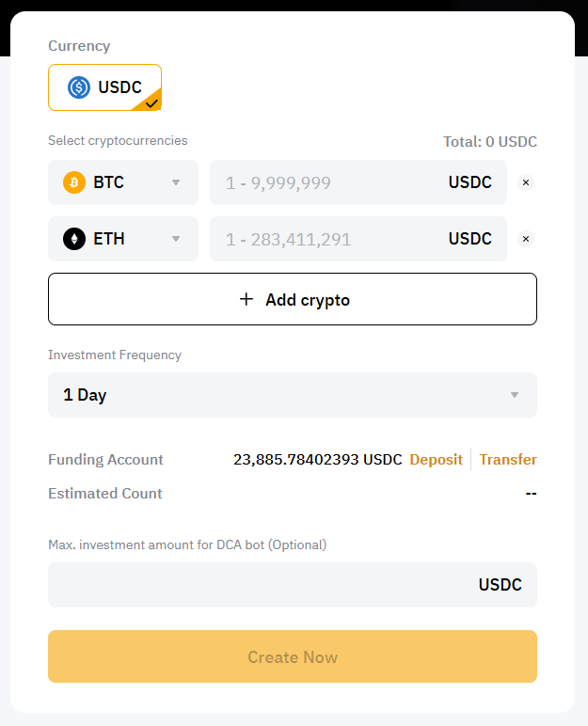Select the USDC currency option
Viewport: 588px width, 726px height.
(x=105, y=87)
